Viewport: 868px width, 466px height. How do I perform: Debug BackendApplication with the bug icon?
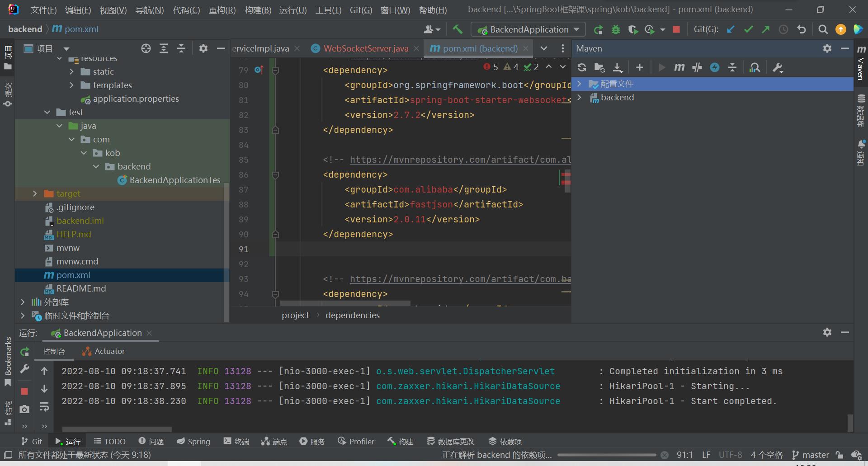point(615,29)
